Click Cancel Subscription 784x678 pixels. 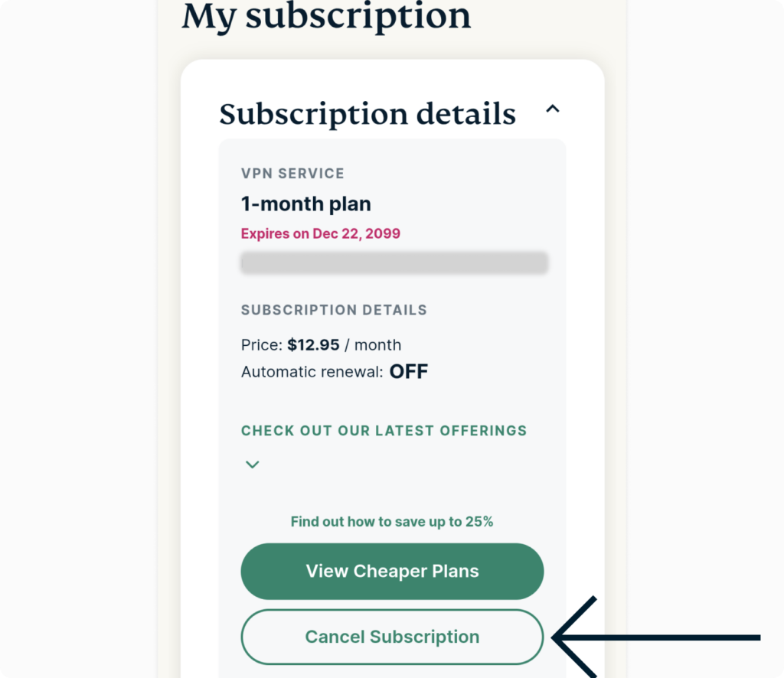pyautogui.click(x=391, y=636)
